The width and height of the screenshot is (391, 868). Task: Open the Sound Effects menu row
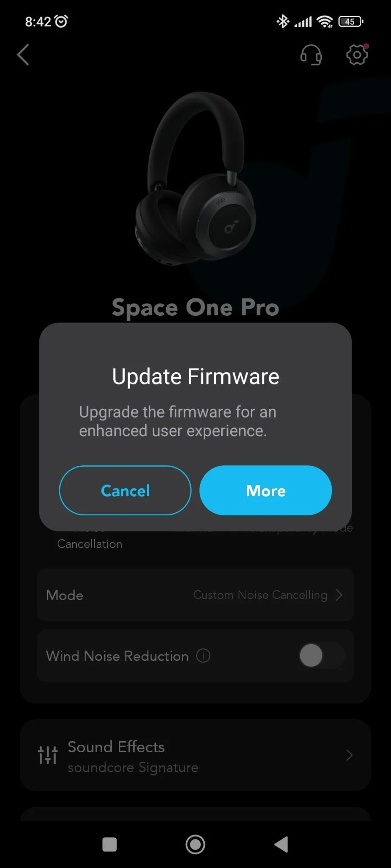point(195,755)
